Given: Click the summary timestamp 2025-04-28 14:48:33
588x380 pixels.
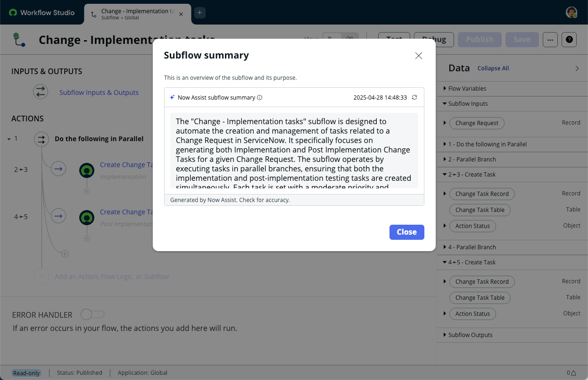Looking at the screenshot, I should point(380,98).
